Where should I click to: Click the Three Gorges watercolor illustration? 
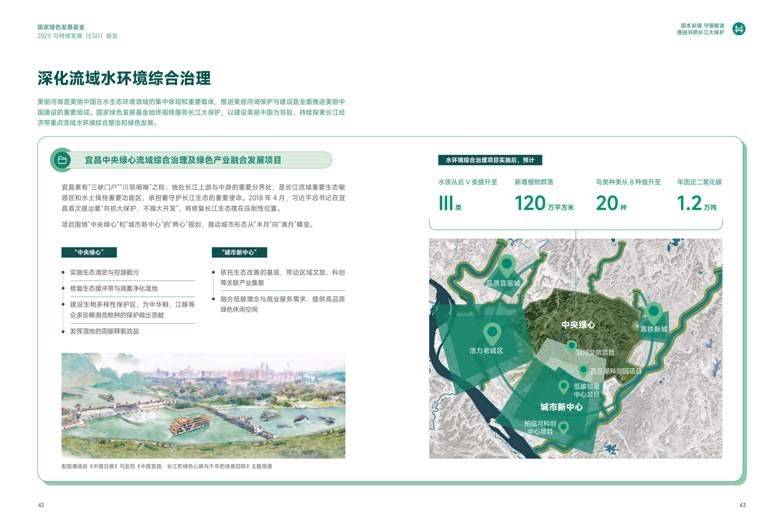pyautogui.click(x=203, y=406)
